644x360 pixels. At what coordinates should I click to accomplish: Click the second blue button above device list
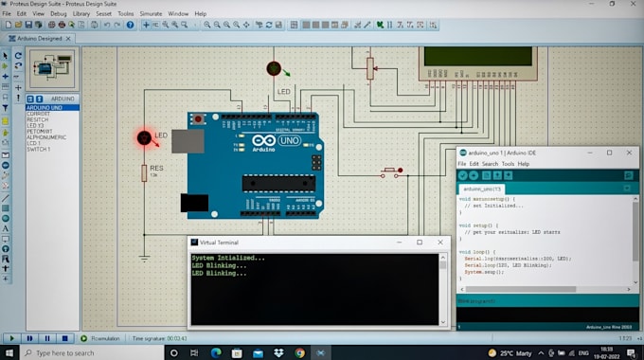39,99
